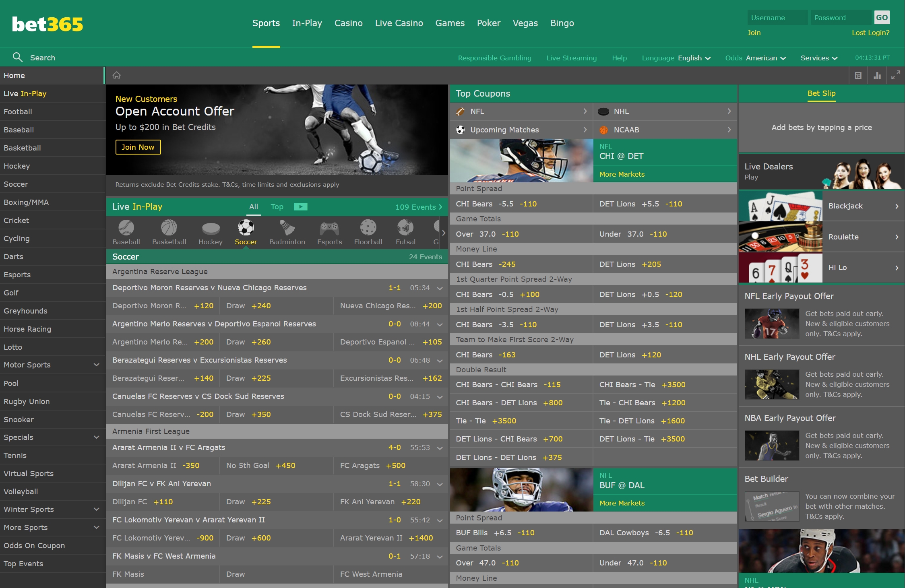The width and height of the screenshot is (905, 588).
Task: Open the NFL Early Payout Offer image
Action: tap(772, 324)
